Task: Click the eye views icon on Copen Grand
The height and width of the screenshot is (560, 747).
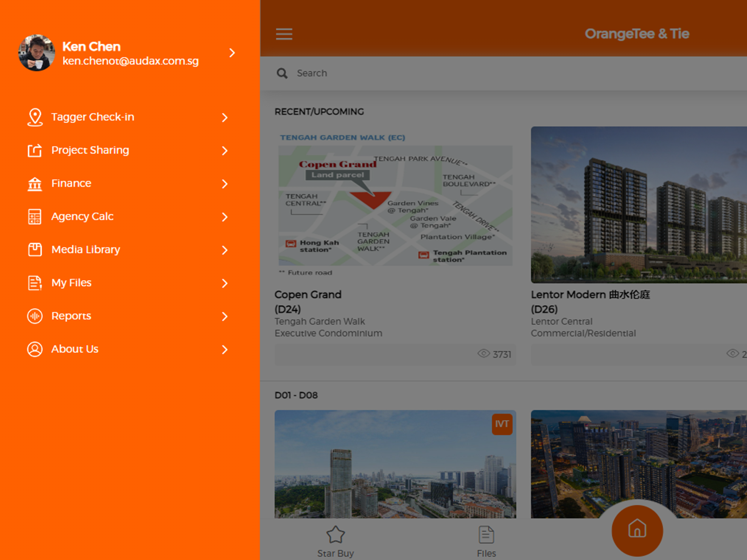Action: [484, 354]
